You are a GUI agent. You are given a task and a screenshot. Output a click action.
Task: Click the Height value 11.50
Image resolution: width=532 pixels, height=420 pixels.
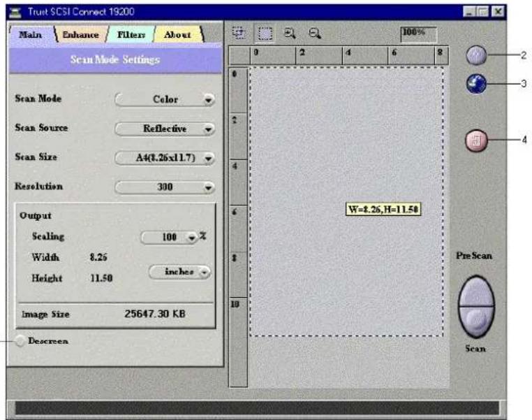click(101, 278)
